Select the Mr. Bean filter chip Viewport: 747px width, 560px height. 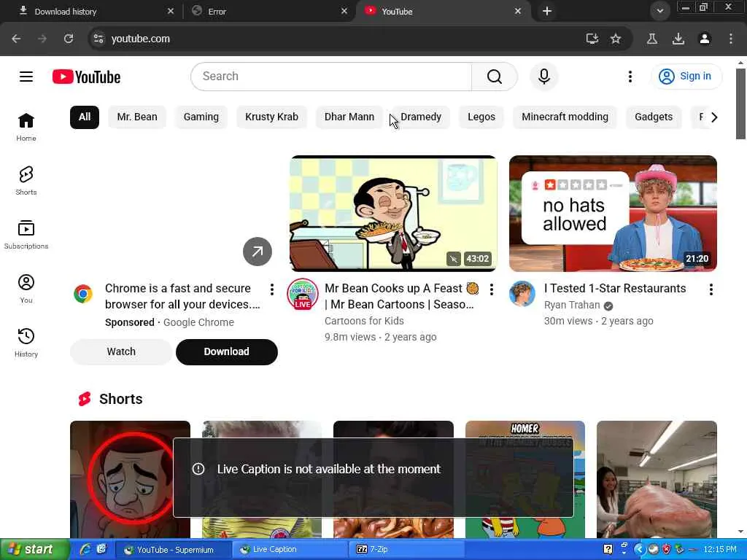click(x=137, y=117)
